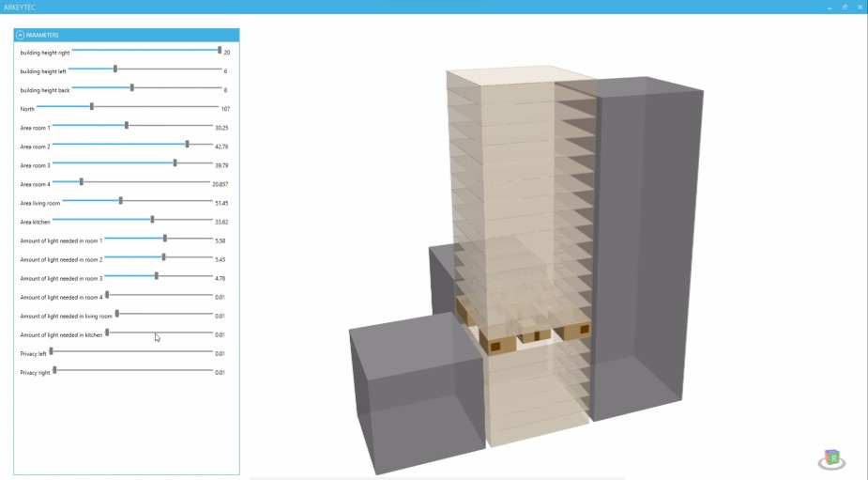868x480 pixels.
Task: Maximize the ARKEYTEC window
Action: point(844,7)
